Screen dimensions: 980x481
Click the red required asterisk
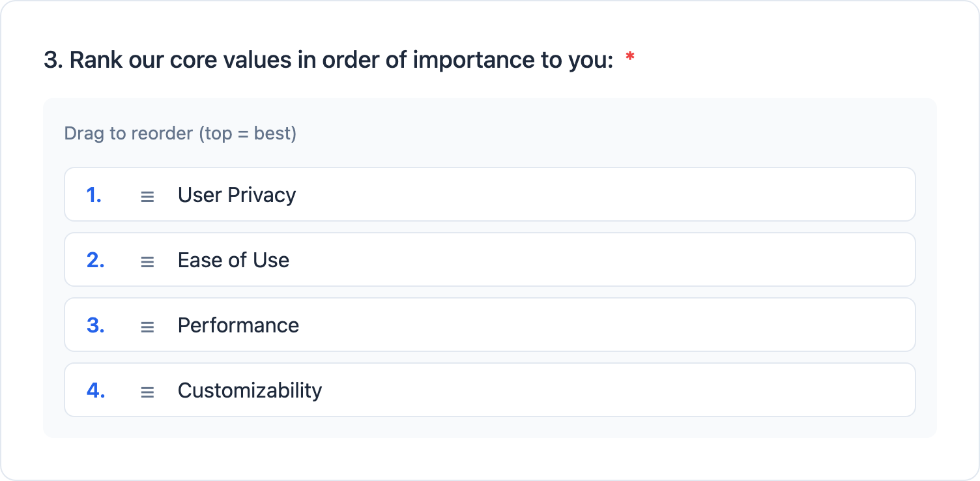(x=629, y=57)
